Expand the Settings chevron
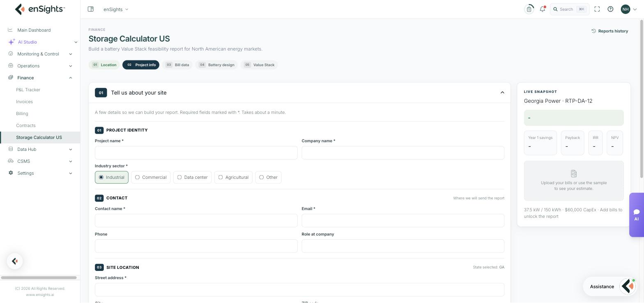 pyautogui.click(x=71, y=173)
